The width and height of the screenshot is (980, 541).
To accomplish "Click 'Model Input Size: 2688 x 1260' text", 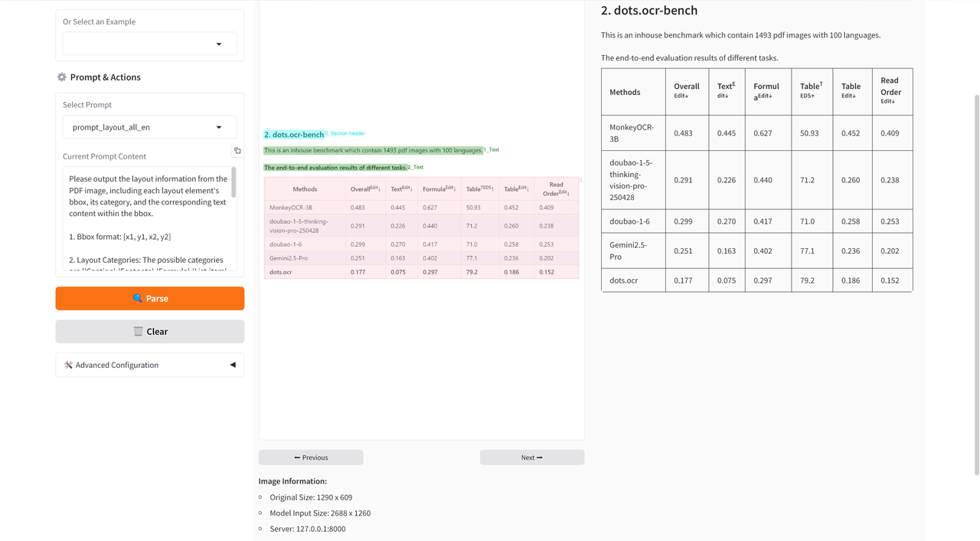I will pyautogui.click(x=320, y=513).
